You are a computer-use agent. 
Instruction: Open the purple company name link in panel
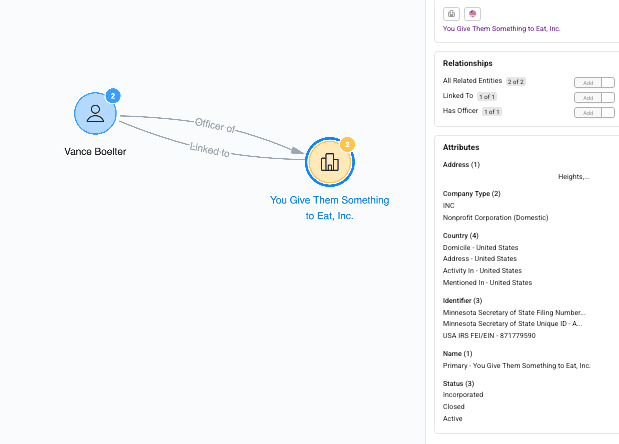point(501,29)
